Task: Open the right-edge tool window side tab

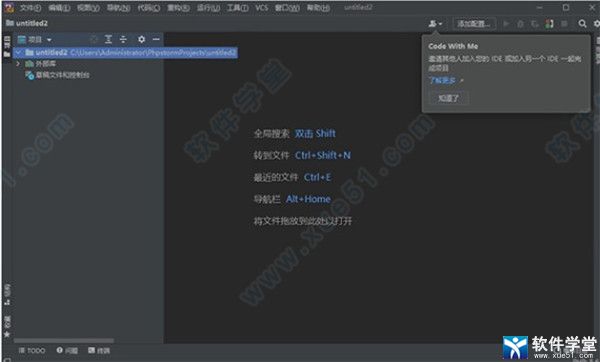Action: click(x=597, y=50)
